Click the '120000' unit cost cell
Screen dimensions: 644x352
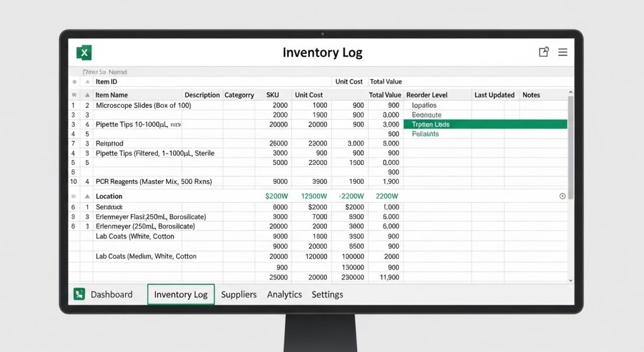[316, 256]
